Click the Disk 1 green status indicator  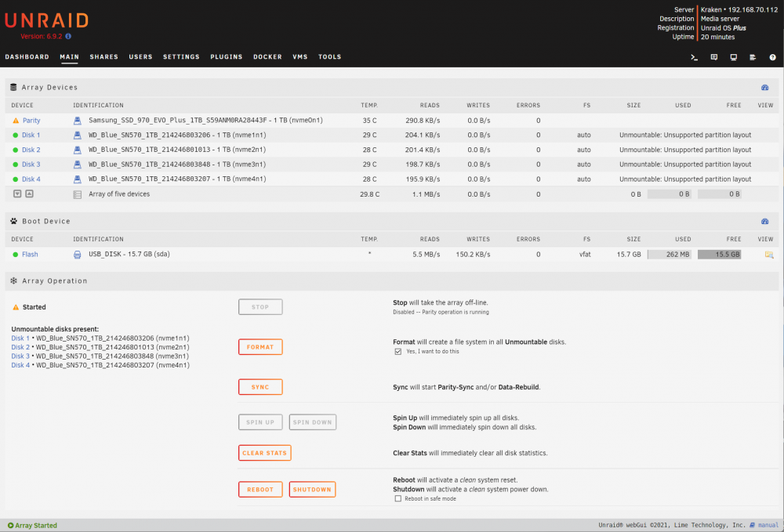(16, 135)
